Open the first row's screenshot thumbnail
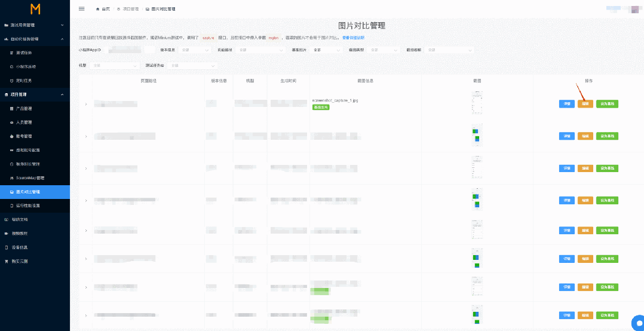This screenshot has width=644, height=331. [477, 102]
